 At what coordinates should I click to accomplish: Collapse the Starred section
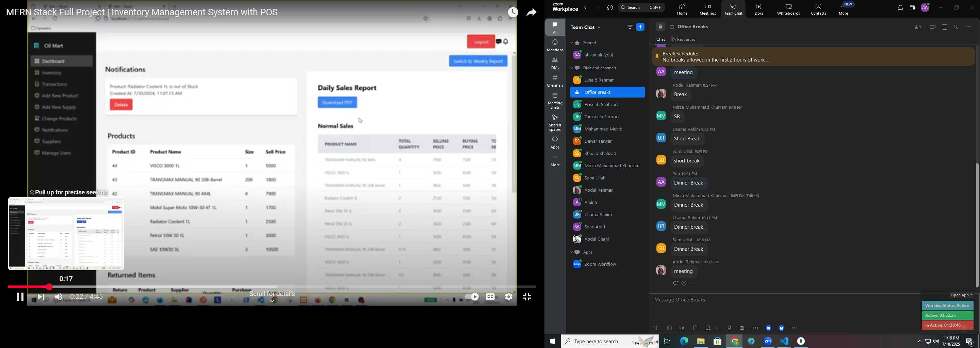[572, 43]
